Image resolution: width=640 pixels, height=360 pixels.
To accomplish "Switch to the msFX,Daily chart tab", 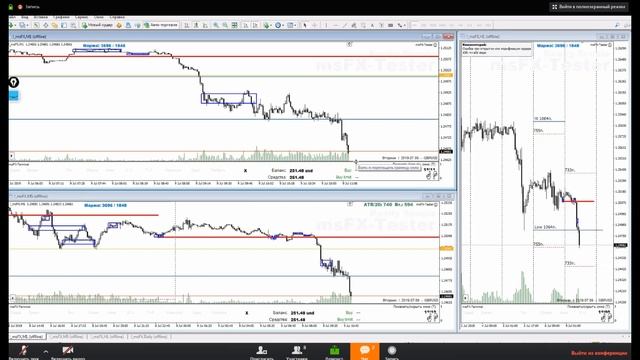I will [x=149, y=337].
